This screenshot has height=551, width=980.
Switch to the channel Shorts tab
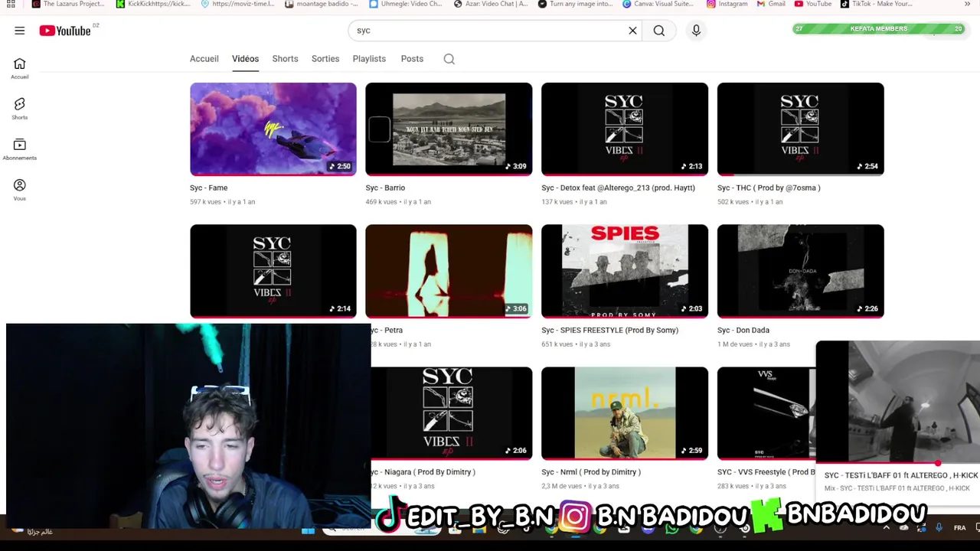click(x=285, y=59)
